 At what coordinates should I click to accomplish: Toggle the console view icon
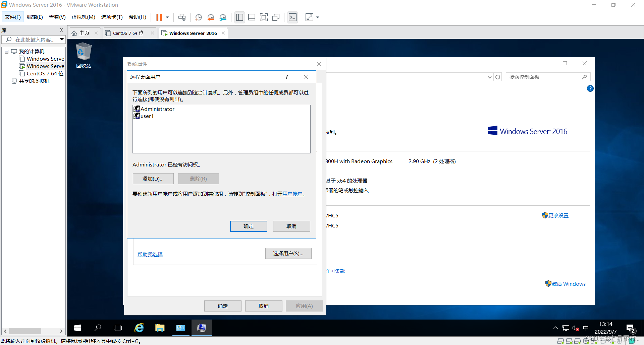[292, 17]
